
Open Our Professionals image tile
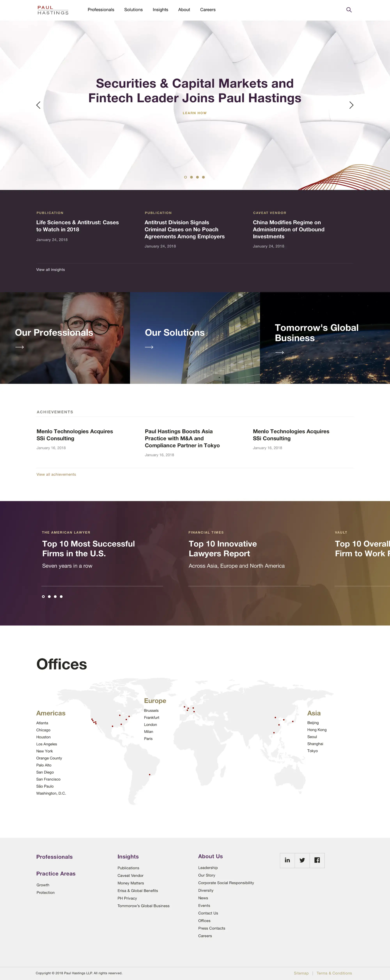click(65, 338)
